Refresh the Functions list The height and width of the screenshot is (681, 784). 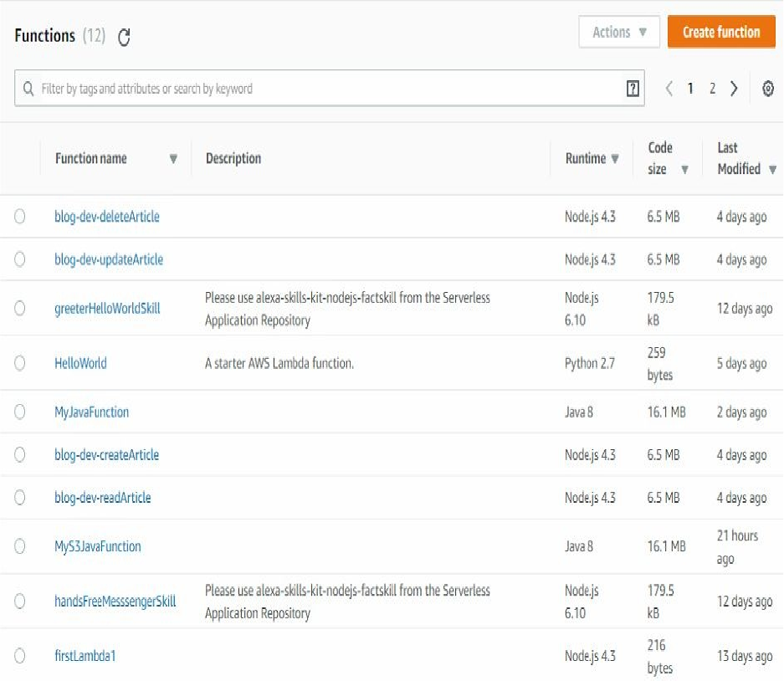click(x=124, y=37)
